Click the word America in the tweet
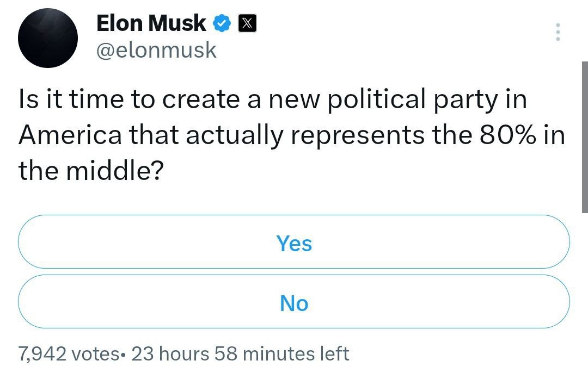The height and width of the screenshot is (373, 588). click(x=70, y=135)
